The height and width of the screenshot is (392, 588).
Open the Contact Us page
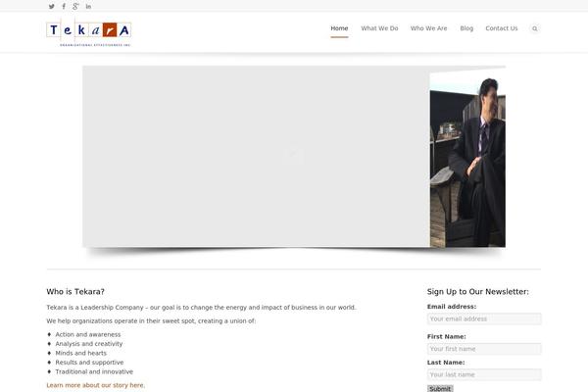pyautogui.click(x=502, y=28)
